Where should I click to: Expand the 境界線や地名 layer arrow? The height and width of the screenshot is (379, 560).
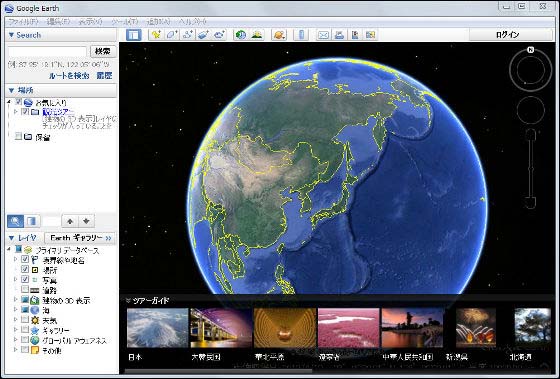point(15,259)
